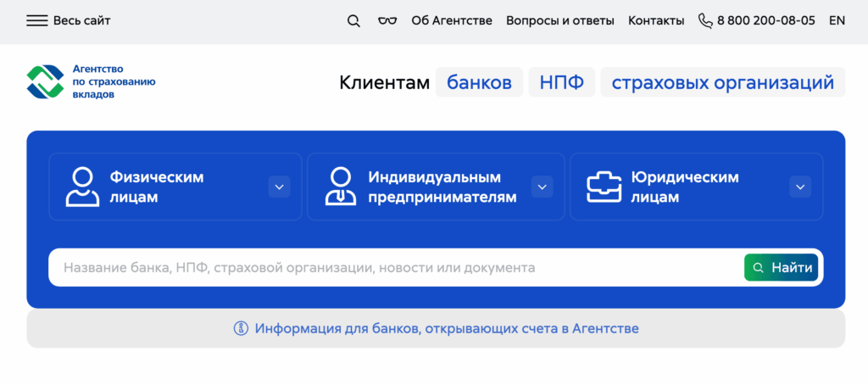Click phone number 8 800 200-08-05

766,21
